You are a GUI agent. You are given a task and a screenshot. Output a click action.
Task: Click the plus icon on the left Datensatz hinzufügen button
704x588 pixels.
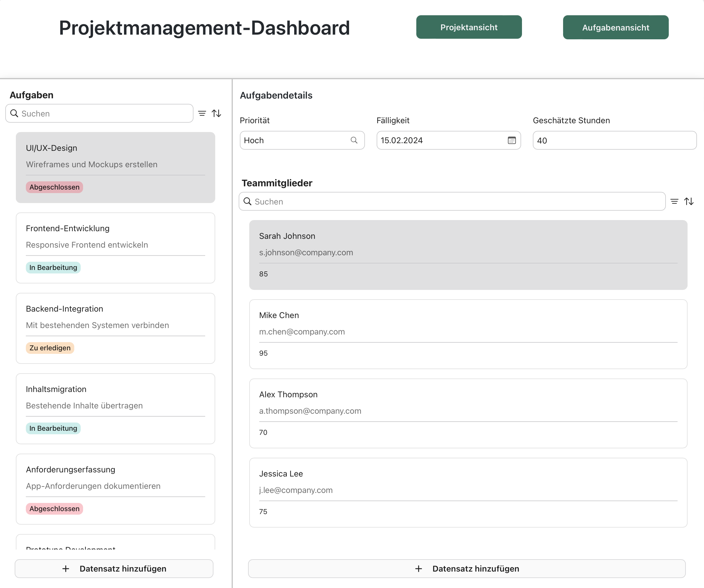(x=66, y=568)
